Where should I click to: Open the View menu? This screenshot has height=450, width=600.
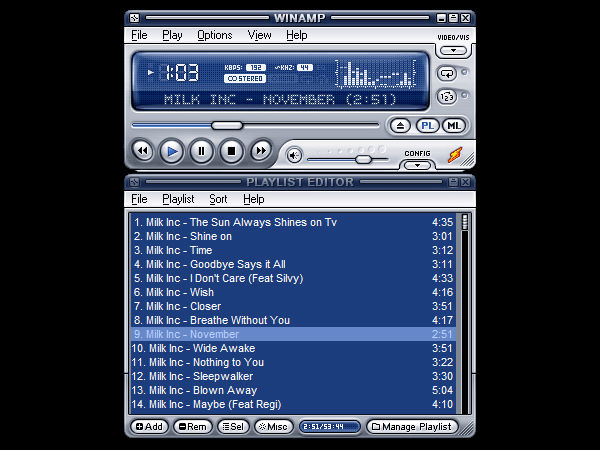pyautogui.click(x=259, y=35)
